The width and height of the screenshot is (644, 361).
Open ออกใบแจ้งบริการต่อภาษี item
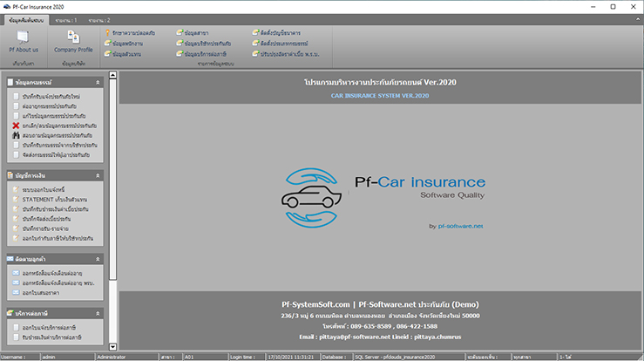44,327
